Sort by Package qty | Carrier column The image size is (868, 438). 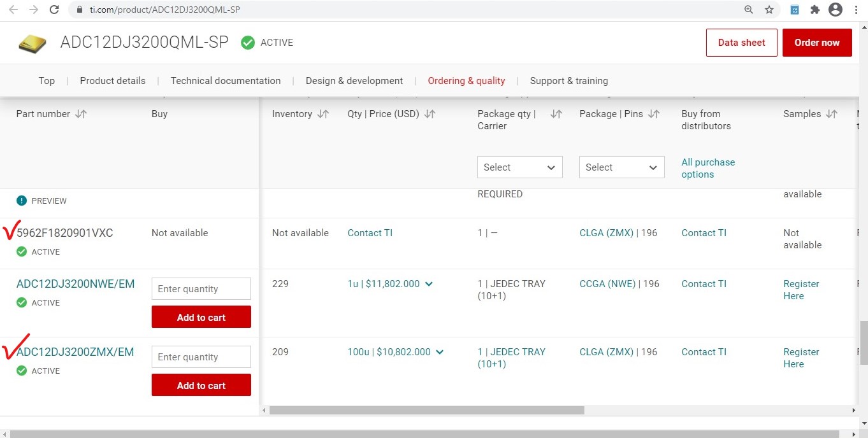pyautogui.click(x=556, y=114)
